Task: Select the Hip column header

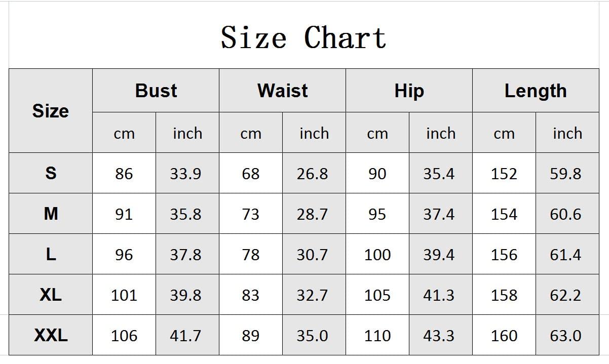Action: 409,91
